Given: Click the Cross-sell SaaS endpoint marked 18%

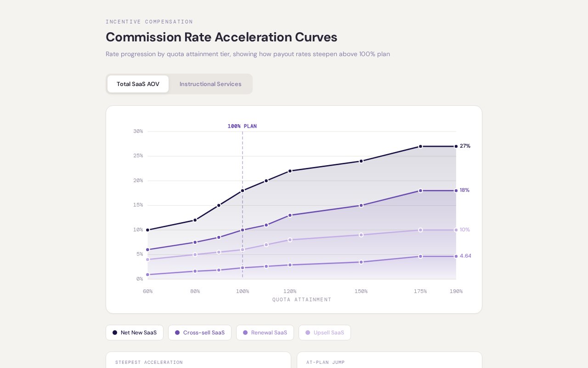Looking at the screenshot, I should [x=456, y=190].
